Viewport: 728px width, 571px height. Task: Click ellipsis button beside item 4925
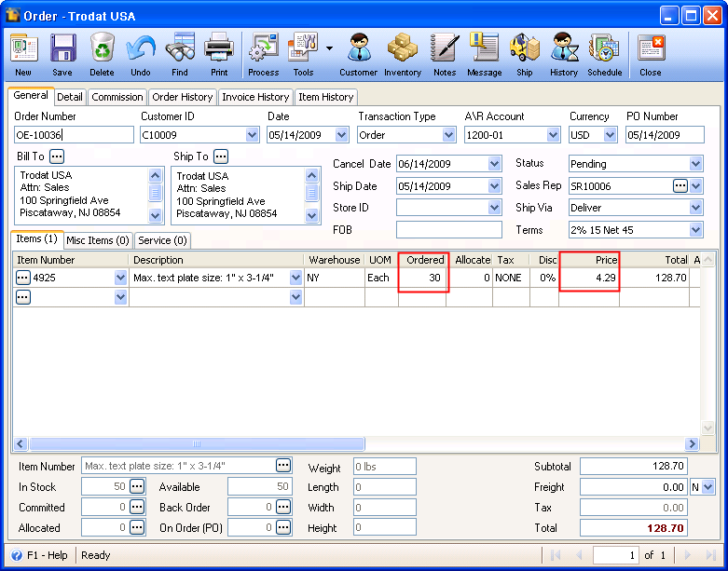[x=23, y=278]
